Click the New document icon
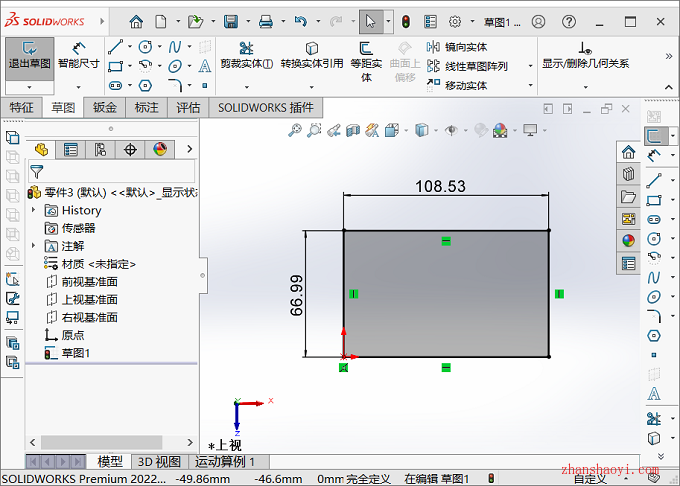Screen dimensions: 680x486 coord(161,21)
